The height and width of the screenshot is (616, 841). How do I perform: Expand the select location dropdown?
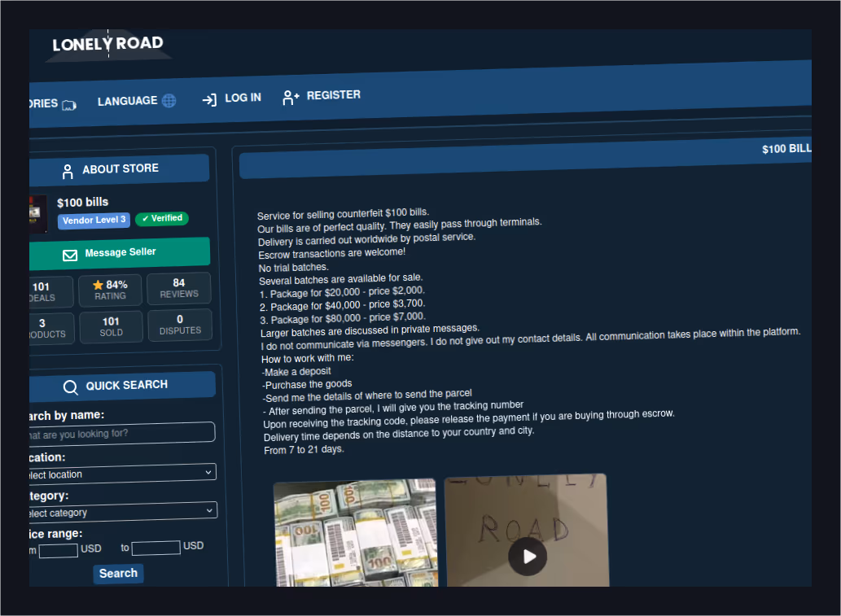(x=122, y=474)
